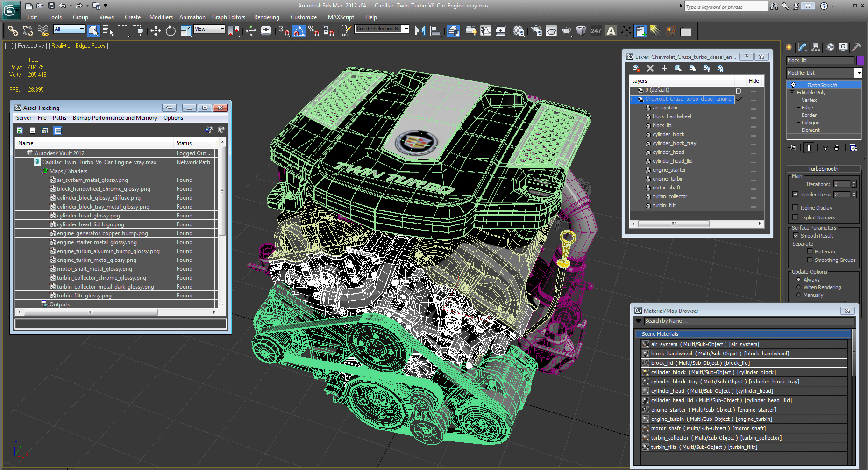Open the Render Setup dialog

(x=536, y=31)
